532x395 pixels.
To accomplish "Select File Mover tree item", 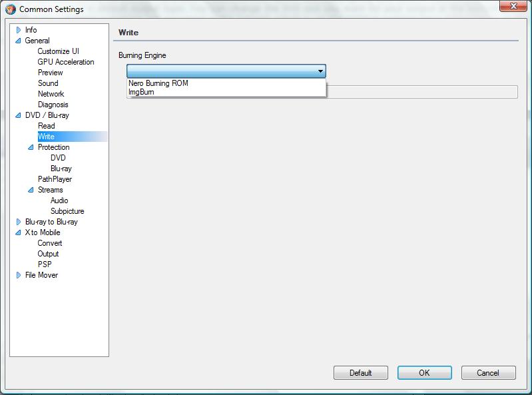I will [x=41, y=275].
